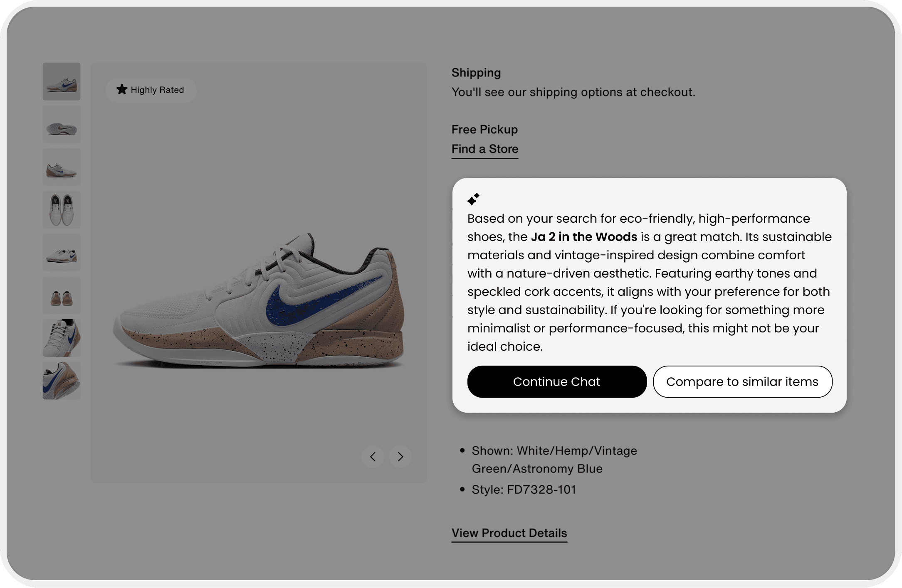Click the 'Shipping' heading text

click(x=476, y=73)
